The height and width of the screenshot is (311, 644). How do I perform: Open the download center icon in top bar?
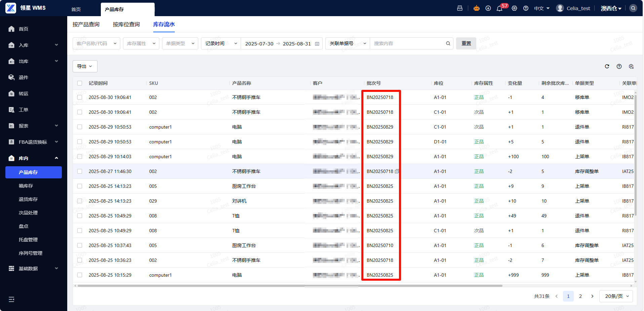tap(488, 8)
